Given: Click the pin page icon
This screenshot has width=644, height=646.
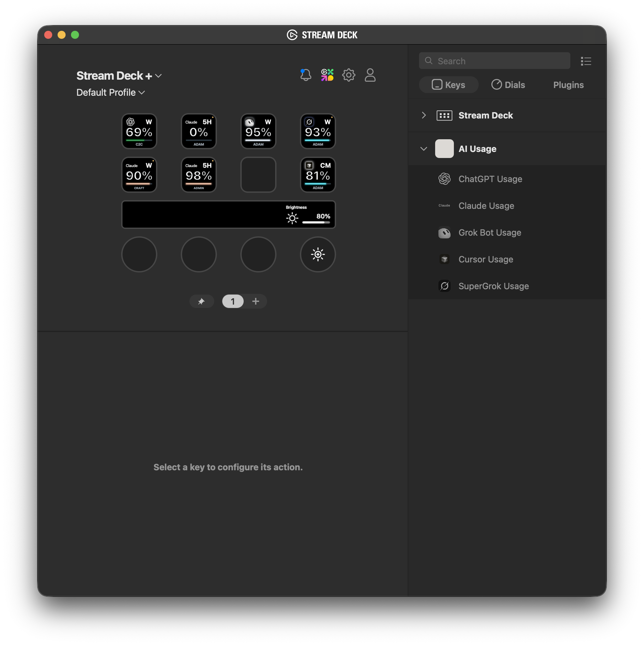Looking at the screenshot, I should tap(202, 301).
